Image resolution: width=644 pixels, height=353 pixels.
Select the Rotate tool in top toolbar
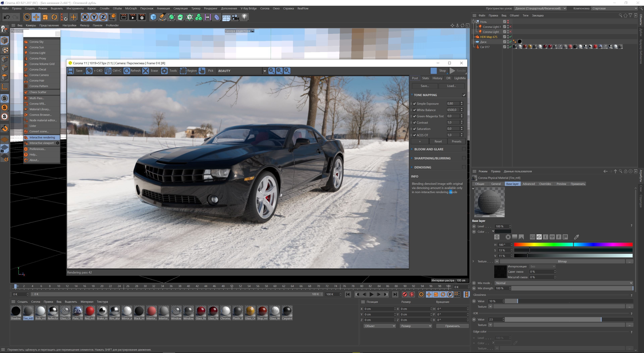pos(54,17)
